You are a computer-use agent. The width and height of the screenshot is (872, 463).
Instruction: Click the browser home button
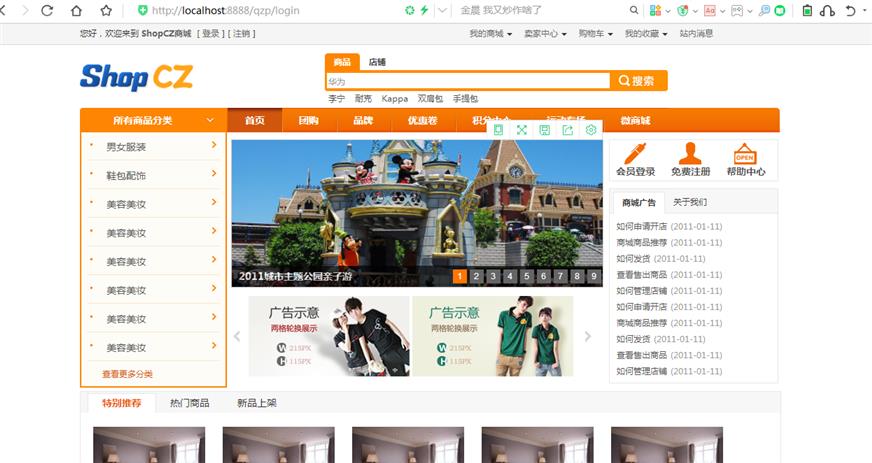[76, 10]
